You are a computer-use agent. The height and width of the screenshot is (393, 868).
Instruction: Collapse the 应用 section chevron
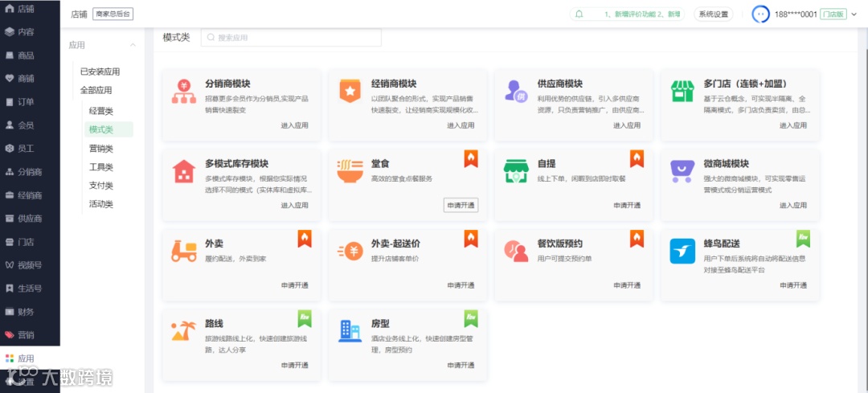click(133, 45)
